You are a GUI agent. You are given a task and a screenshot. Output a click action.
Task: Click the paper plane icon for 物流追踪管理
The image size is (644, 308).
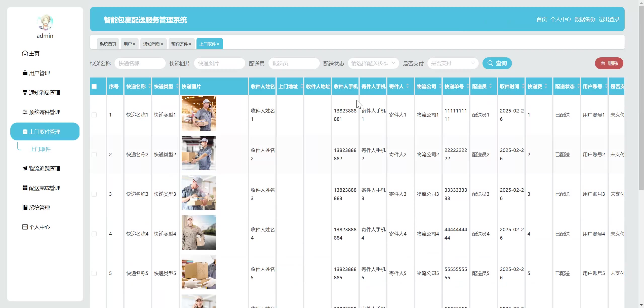click(x=25, y=168)
